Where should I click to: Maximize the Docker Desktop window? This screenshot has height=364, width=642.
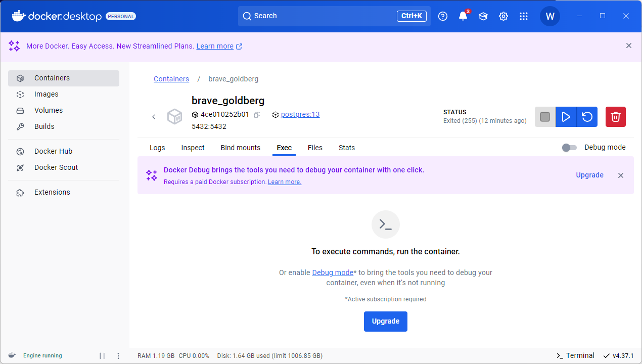[603, 16]
